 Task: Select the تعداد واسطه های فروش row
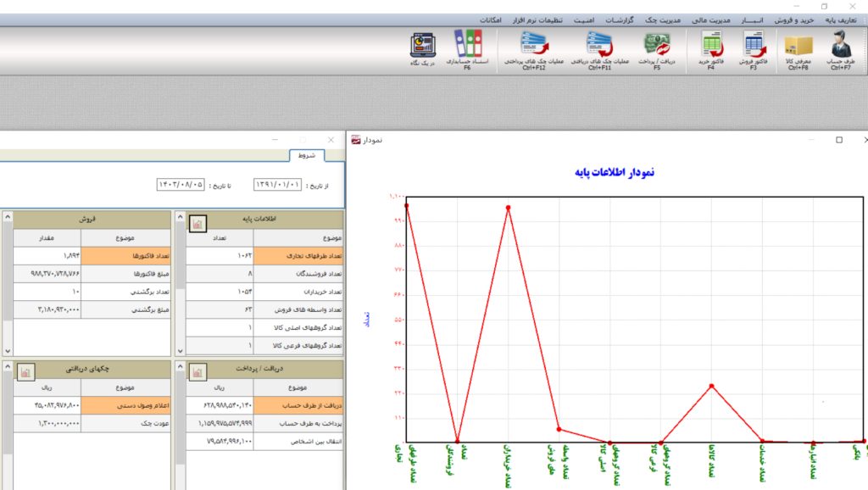264,309
